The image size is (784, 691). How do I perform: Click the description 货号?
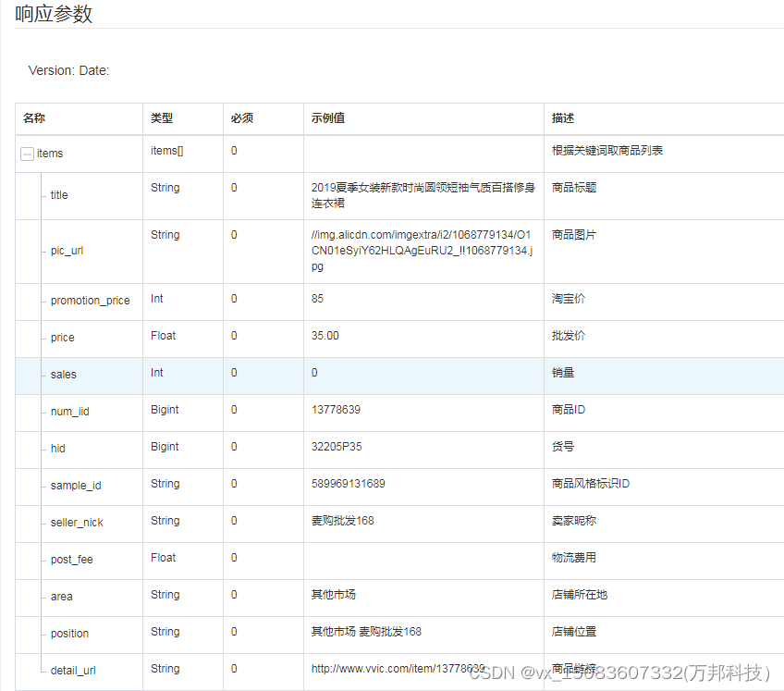tap(563, 447)
